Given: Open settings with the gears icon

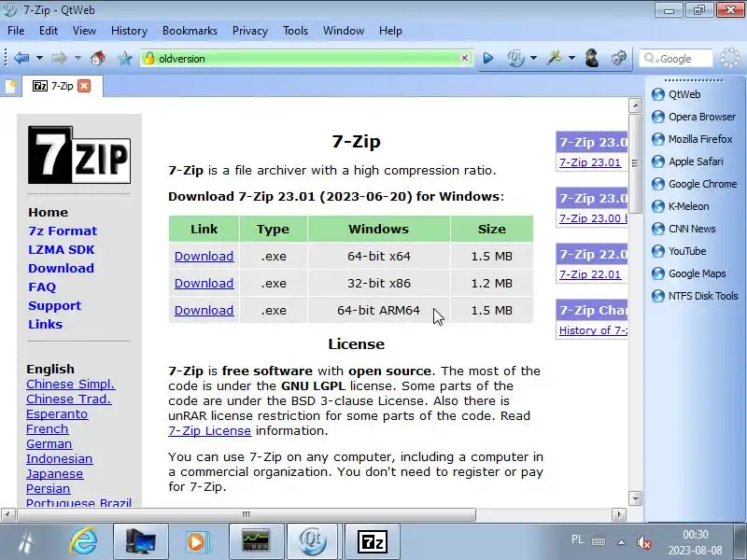Looking at the screenshot, I should 619,58.
